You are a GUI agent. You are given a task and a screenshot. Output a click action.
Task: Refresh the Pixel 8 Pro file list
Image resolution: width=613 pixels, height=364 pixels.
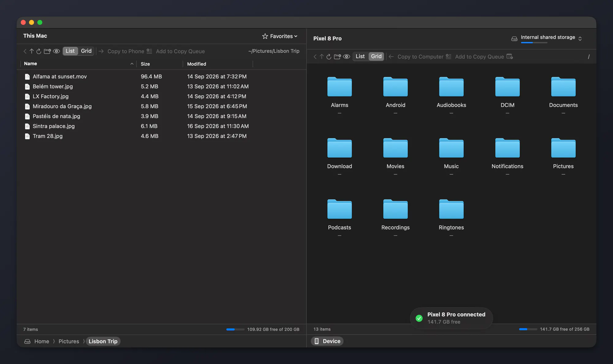pos(329,57)
